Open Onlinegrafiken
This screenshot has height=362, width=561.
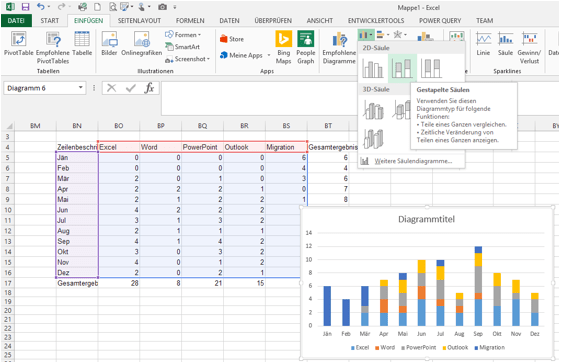click(x=142, y=44)
